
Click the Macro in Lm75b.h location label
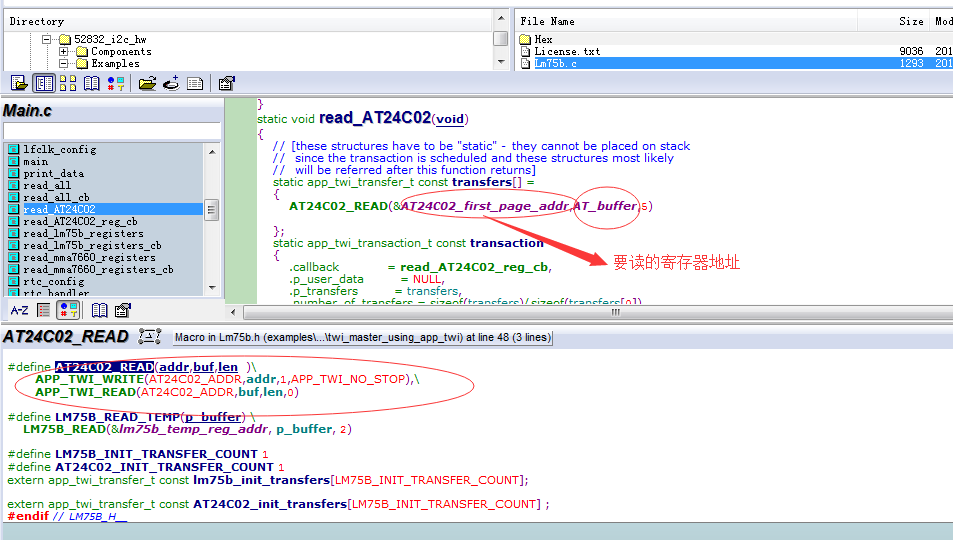(x=363, y=337)
